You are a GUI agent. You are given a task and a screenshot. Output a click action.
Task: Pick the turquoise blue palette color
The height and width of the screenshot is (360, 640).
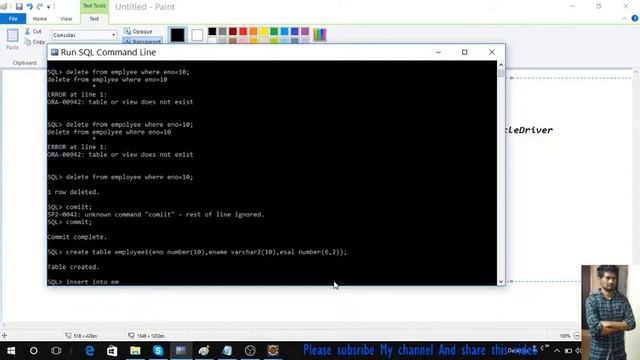pyautogui.click(x=284, y=31)
